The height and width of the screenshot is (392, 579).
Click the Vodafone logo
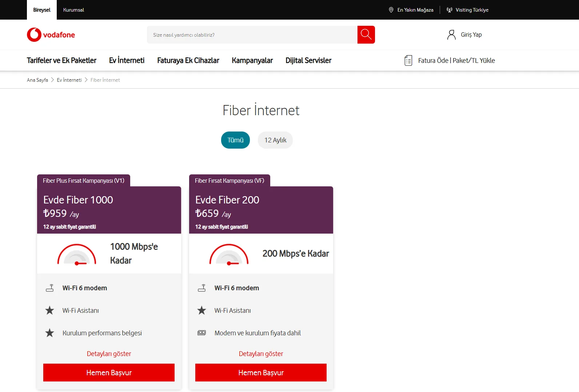click(x=51, y=35)
